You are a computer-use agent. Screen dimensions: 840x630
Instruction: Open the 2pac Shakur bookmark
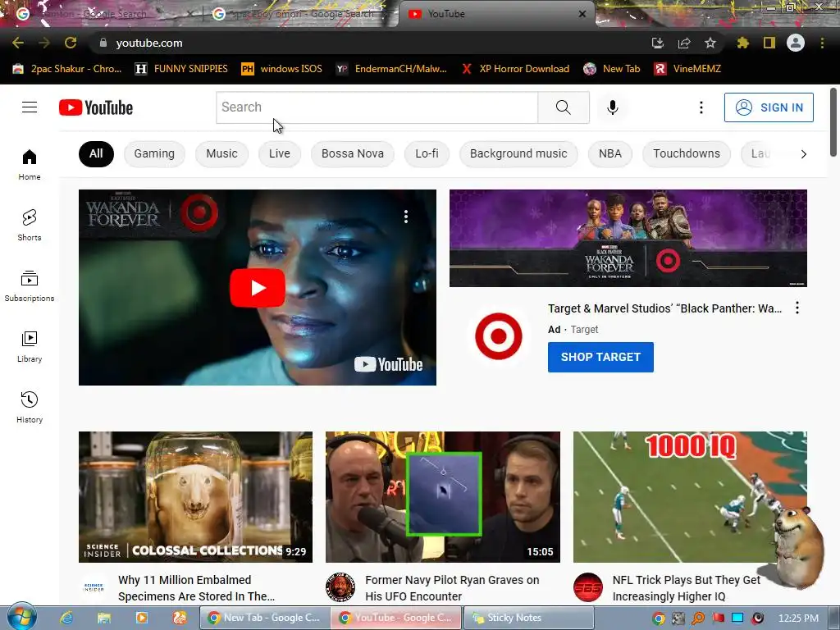[x=67, y=69]
